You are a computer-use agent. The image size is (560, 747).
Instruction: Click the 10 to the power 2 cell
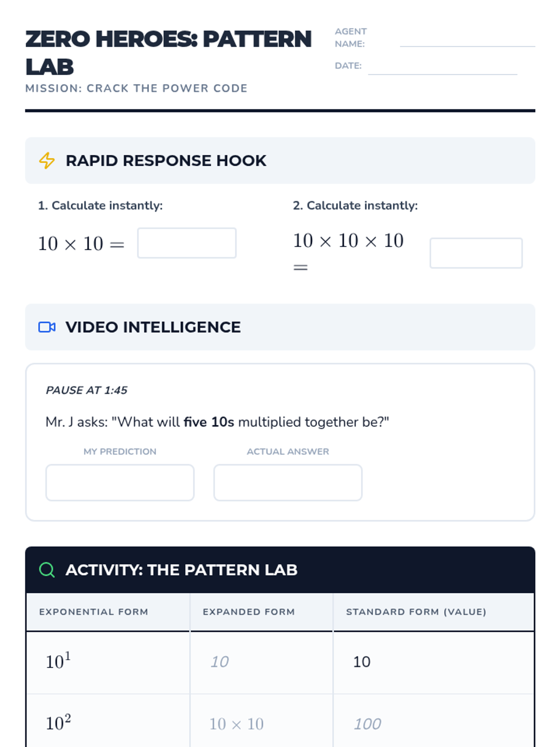58,723
